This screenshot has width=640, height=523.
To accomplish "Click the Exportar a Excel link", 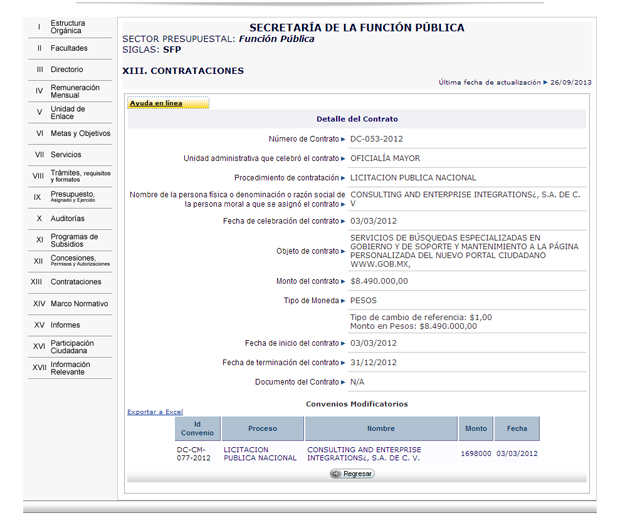I will point(155,412).
